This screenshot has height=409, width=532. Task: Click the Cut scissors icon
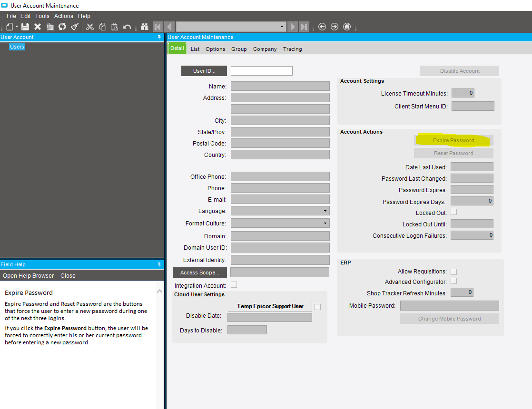(x=90, y=27)
